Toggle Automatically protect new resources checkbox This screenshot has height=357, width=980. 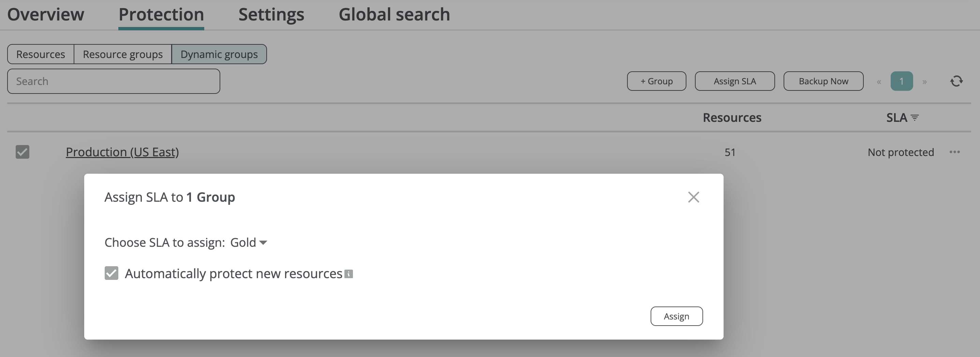[x=112, y=273]
